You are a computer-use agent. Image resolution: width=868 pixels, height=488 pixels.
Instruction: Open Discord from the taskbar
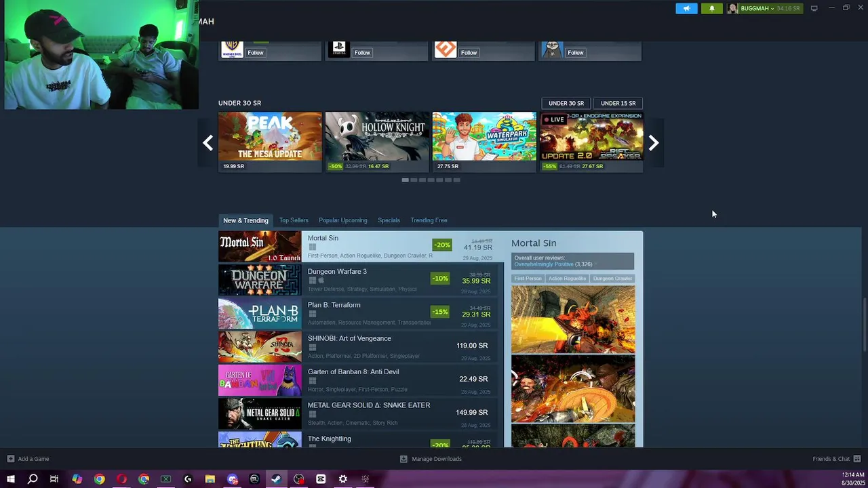click(233, 479)
